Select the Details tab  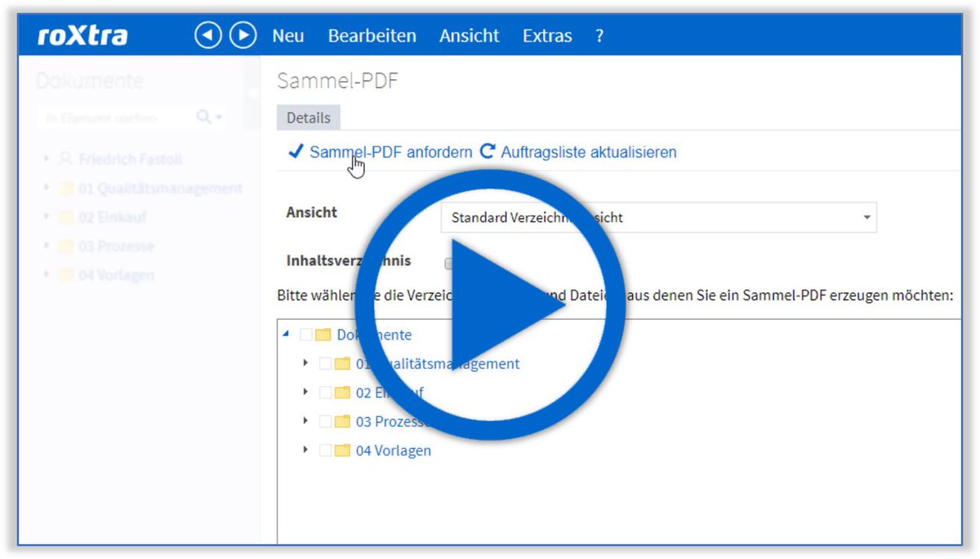(309, 118)
